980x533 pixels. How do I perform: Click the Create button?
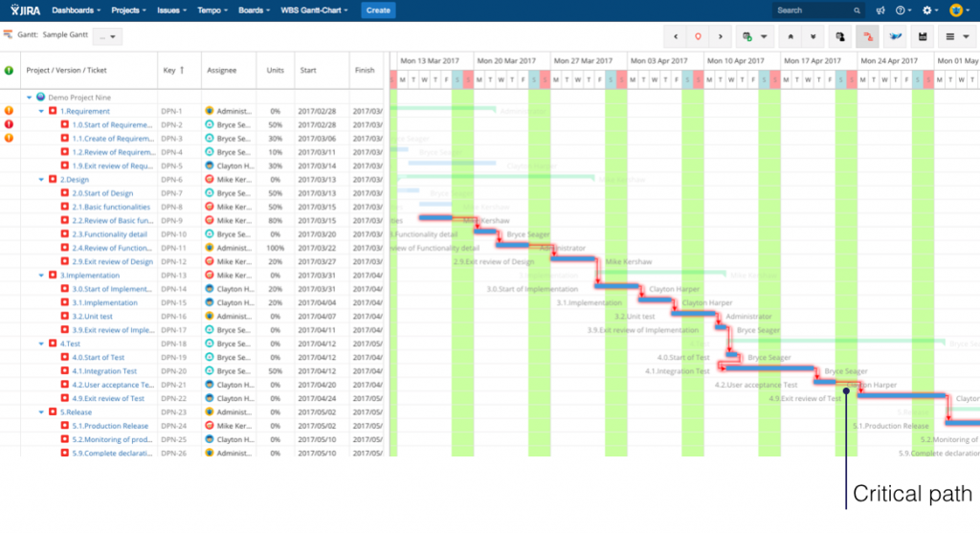[378, 10]
